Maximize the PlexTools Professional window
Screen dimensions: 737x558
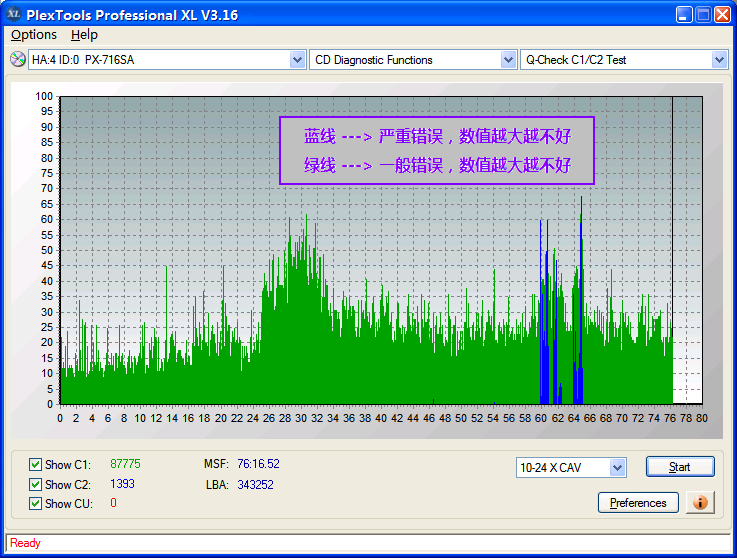click(x=703, y=14)
